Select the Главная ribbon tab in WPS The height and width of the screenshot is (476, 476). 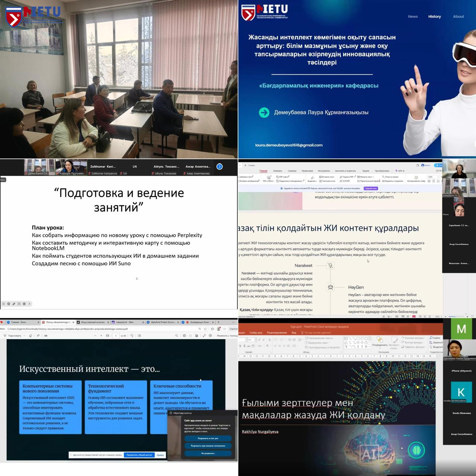click(x=263, y=171)
